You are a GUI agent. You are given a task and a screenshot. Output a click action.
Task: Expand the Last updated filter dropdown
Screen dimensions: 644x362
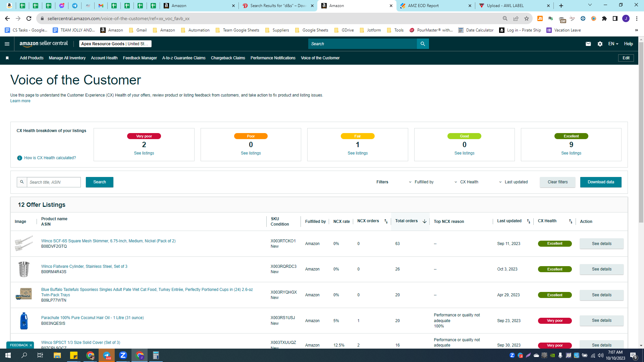[x=514, y=182]
